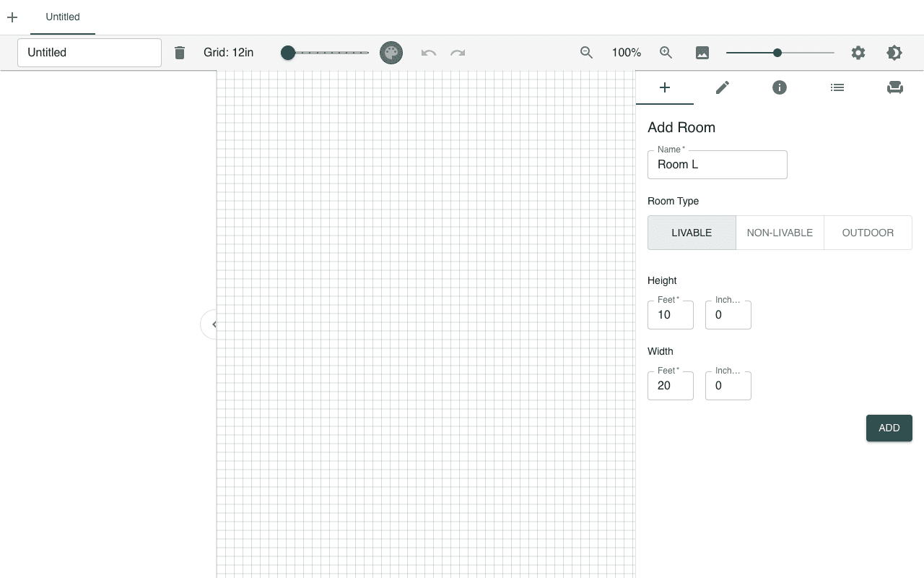This screenshot has width=924, height=578.
Task: Open the info tab
Action: (780, 87)
